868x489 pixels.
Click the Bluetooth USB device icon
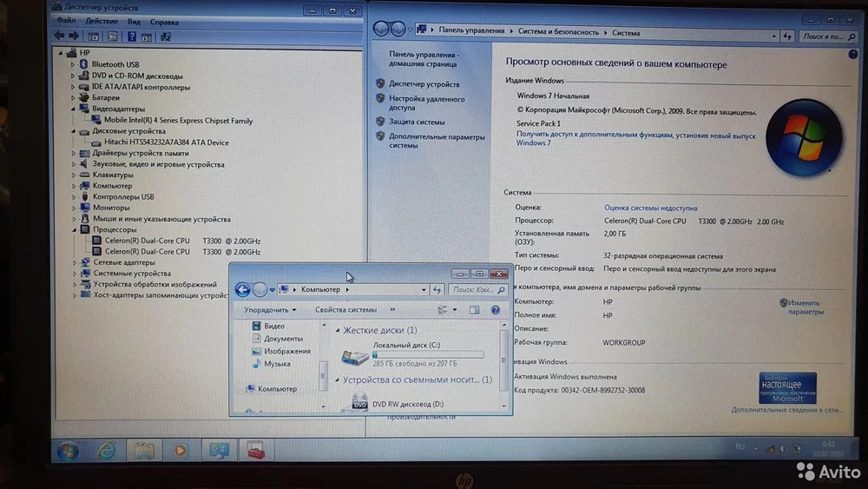click(x=84, y=64)
